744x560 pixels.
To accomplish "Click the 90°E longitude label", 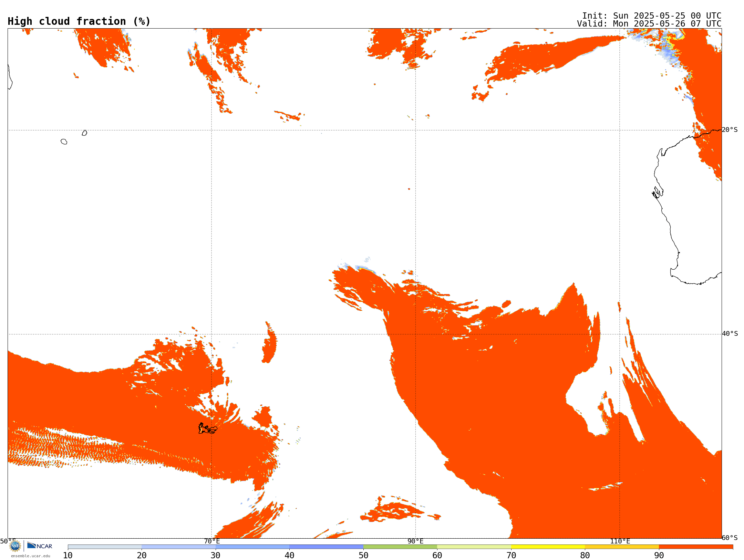I will 415,541.
